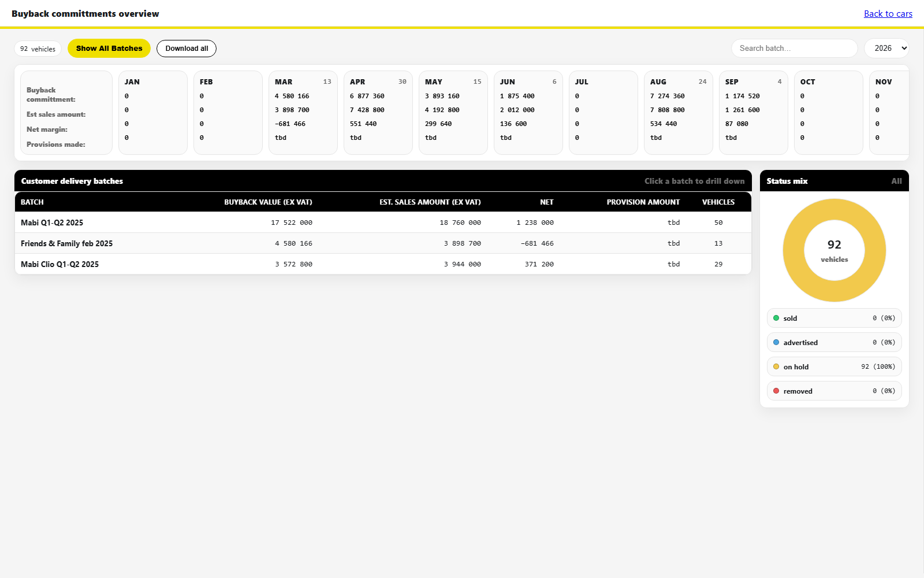Select the JAN month card

153,113
